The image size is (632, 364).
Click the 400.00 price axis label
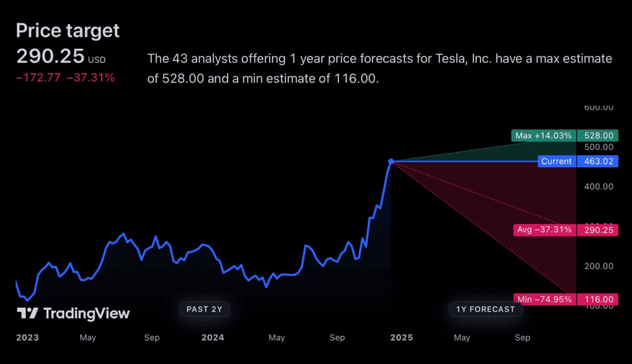(x=599, y=187)
